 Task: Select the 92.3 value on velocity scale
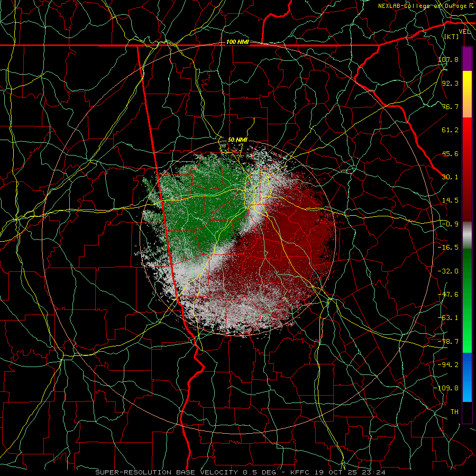click(x=450, y=83)
